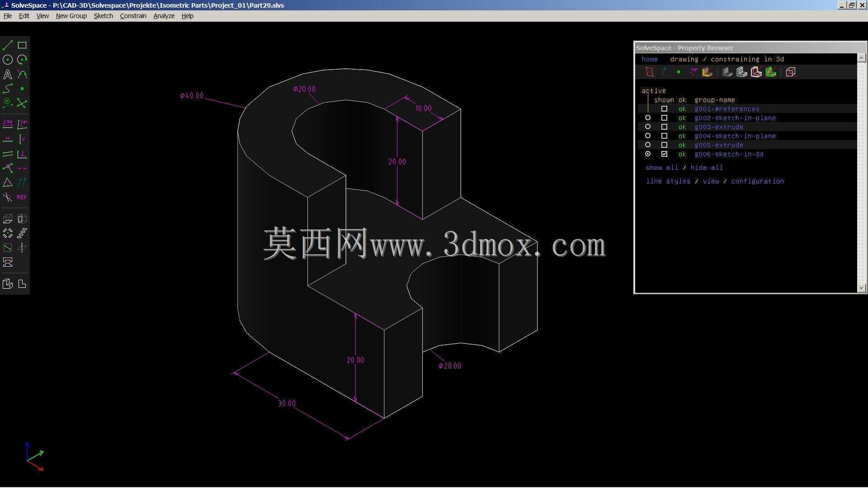
Task: Toggle REF reference dimension tool
Action: [22, 197]
